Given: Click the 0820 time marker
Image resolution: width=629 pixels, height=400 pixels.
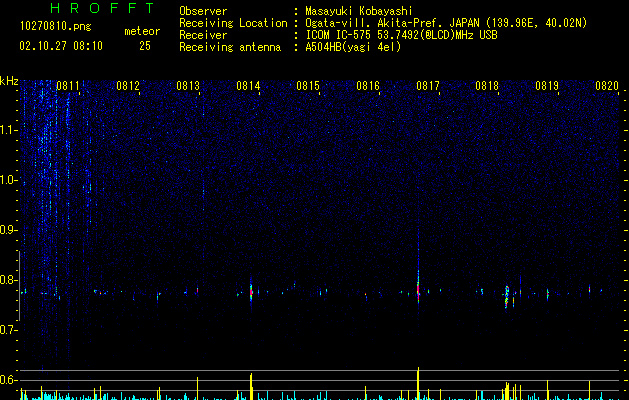Looking at the screenshot, I should 607,86.
